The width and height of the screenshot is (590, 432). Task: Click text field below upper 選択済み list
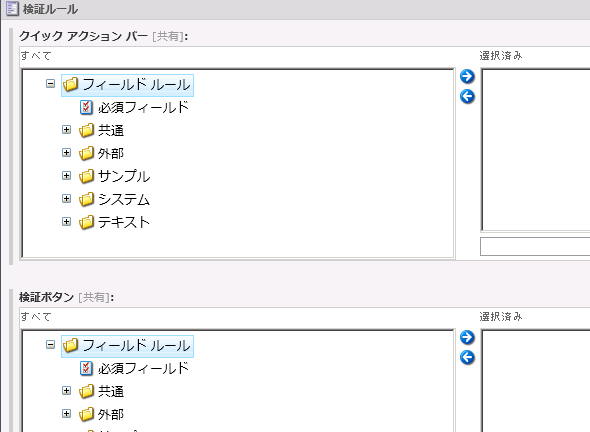click(535, 246)
